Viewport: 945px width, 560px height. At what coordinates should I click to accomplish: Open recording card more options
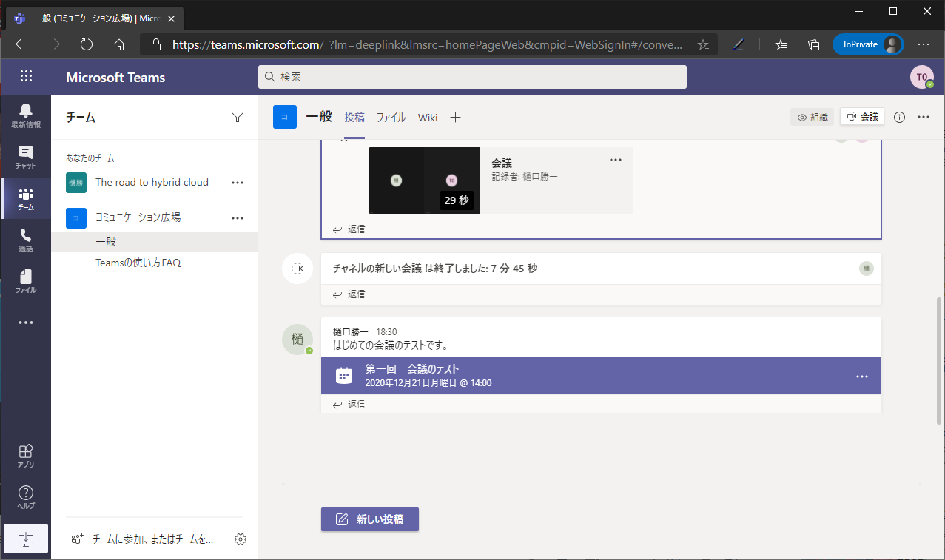point(616,159)
